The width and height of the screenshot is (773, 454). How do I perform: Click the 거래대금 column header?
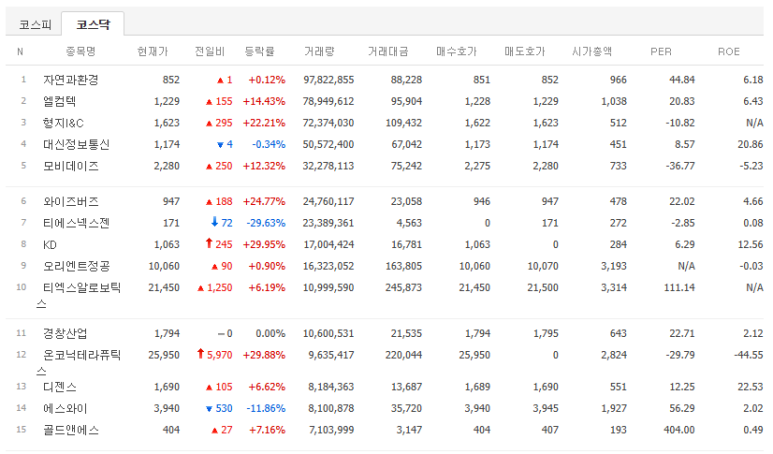pos(388,51)
